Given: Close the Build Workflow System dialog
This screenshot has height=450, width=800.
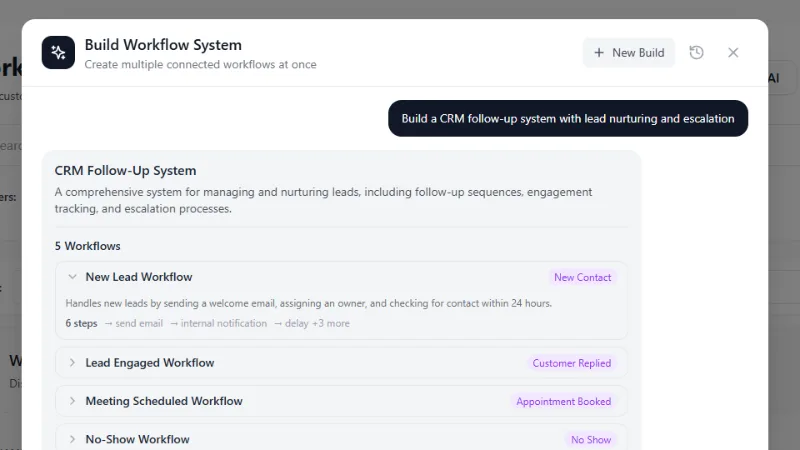Looking at the screenshot, I should tap(733, 53).
